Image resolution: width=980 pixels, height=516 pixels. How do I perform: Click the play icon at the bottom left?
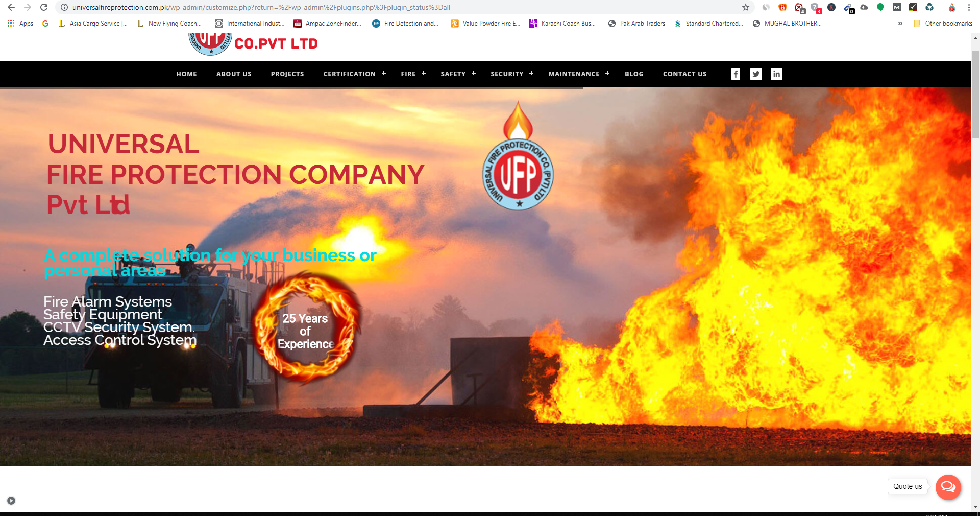11,501
